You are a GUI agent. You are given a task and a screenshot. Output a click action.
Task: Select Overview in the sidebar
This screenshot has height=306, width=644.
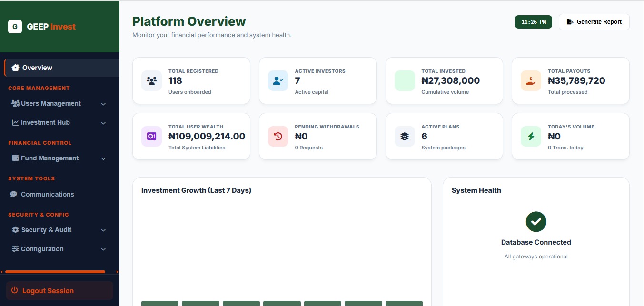37,68
